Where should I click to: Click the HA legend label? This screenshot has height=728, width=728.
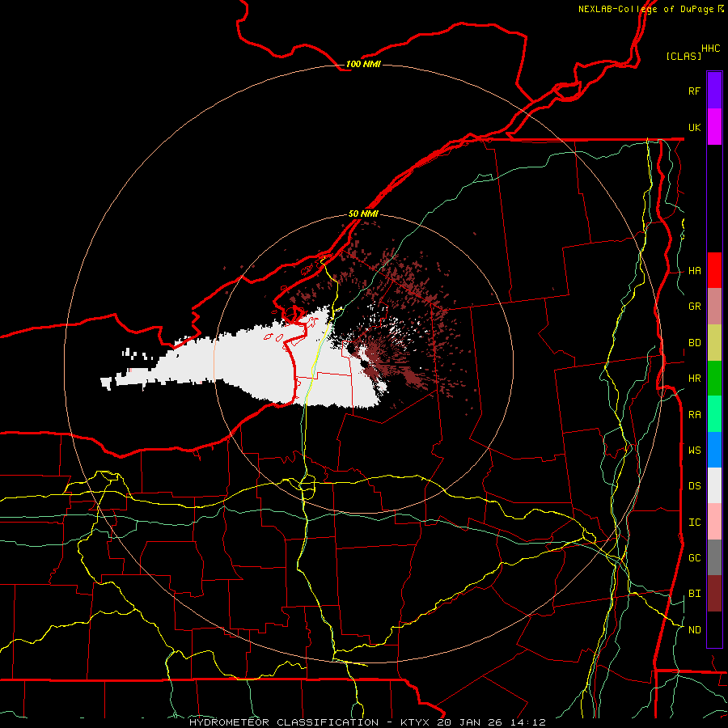coord(694,271)
